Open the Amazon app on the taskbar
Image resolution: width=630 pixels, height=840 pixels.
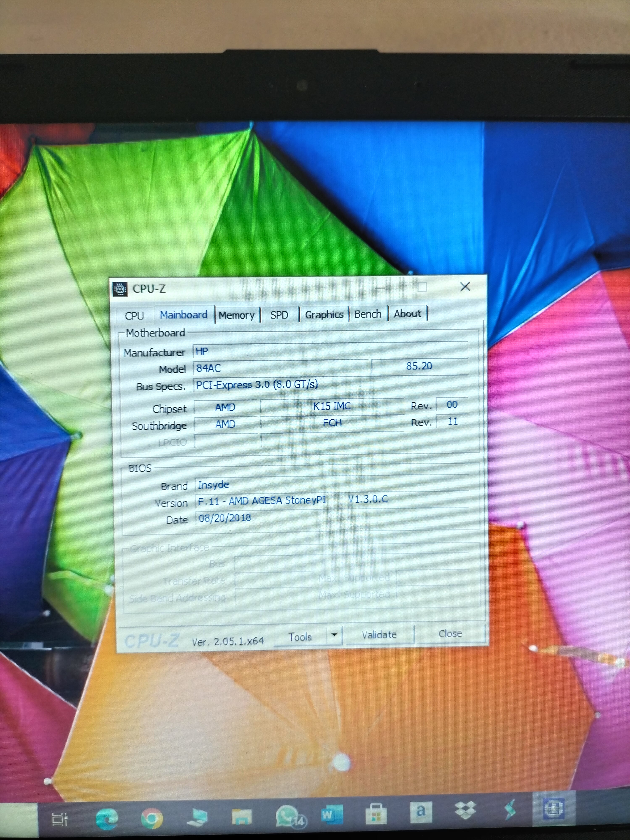(x=421, y=812)
